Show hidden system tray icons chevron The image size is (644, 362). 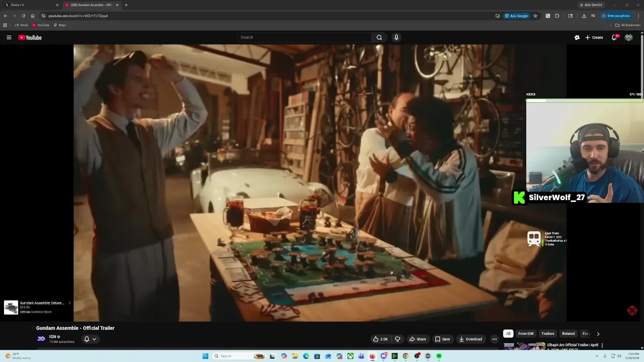[x=597, y=356]
